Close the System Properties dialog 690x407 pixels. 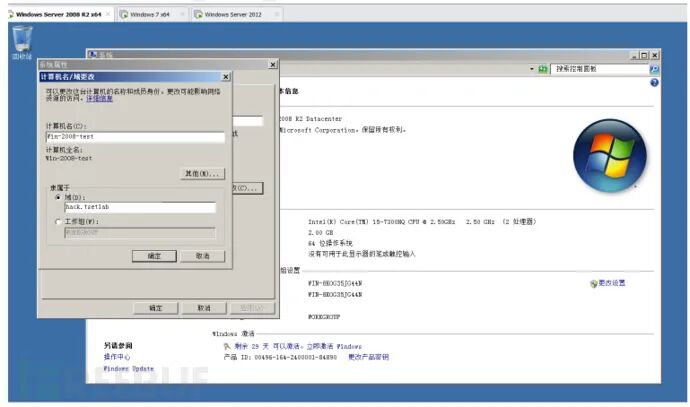pyautogui.click(x=273, y=65)
